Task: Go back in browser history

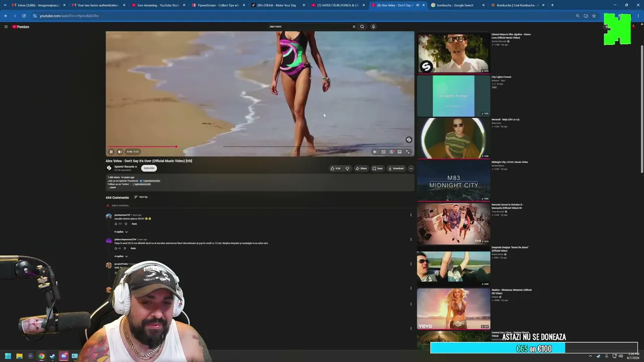Action: (6, 16)
